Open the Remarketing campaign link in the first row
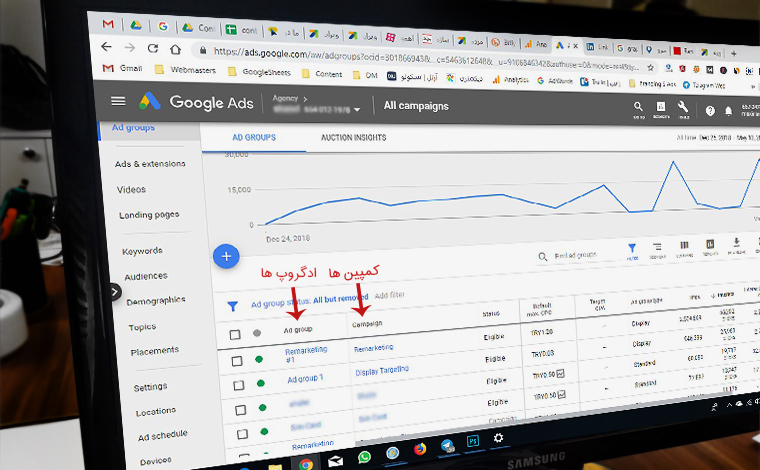This screenshot has width=760, height=470. click(x=373, y=348)
